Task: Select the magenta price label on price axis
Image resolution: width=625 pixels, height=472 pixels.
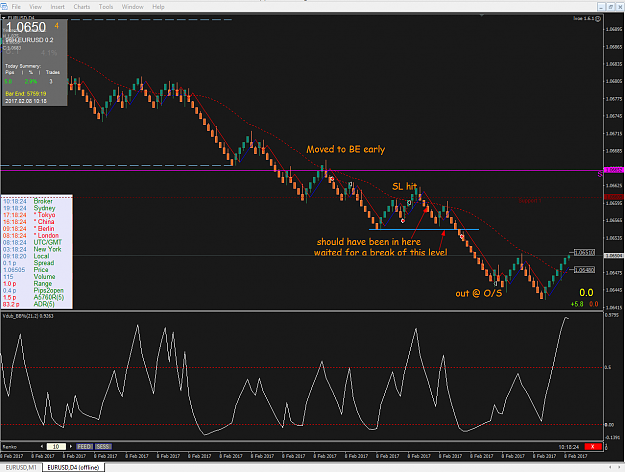Action: click(613, 170)
